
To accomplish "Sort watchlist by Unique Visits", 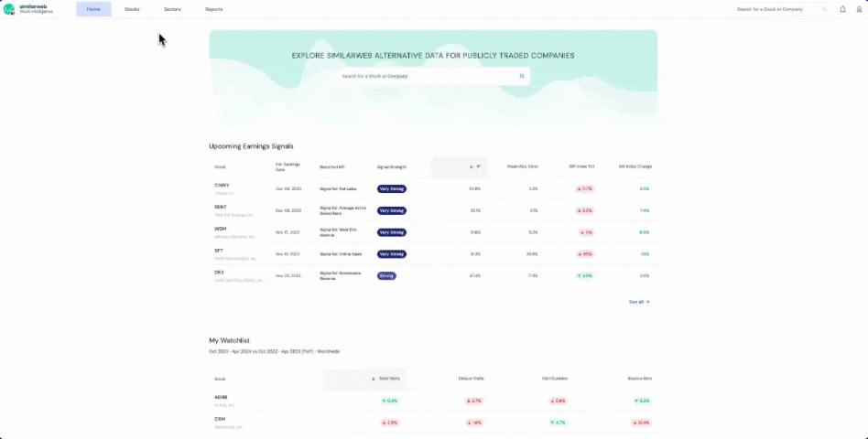I will (472, 379).
